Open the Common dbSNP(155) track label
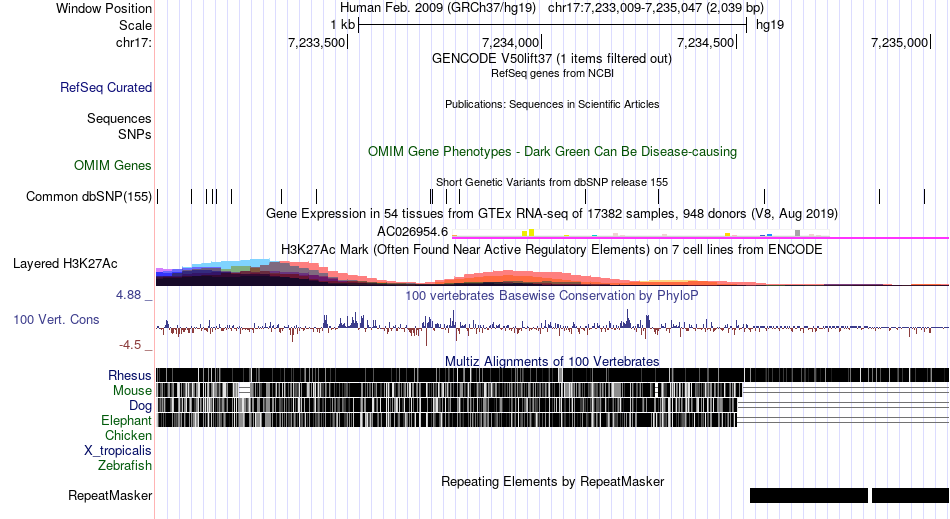Image resolution: width=950 pixels, height=519 pixels. (x=88, y=196)
